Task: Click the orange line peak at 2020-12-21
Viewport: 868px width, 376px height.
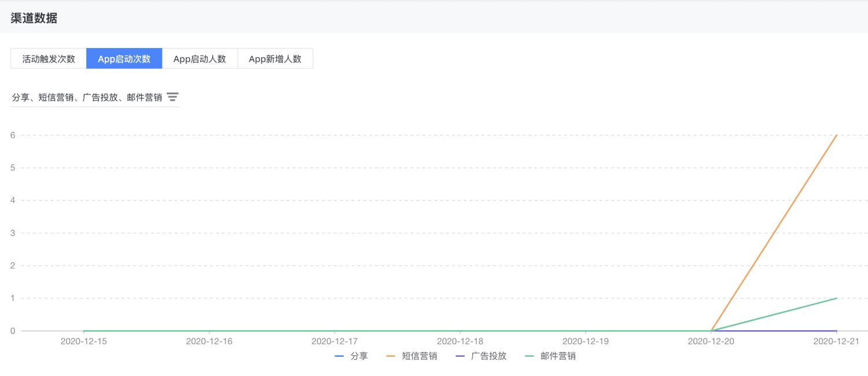Action: click(x=836, y=136)
